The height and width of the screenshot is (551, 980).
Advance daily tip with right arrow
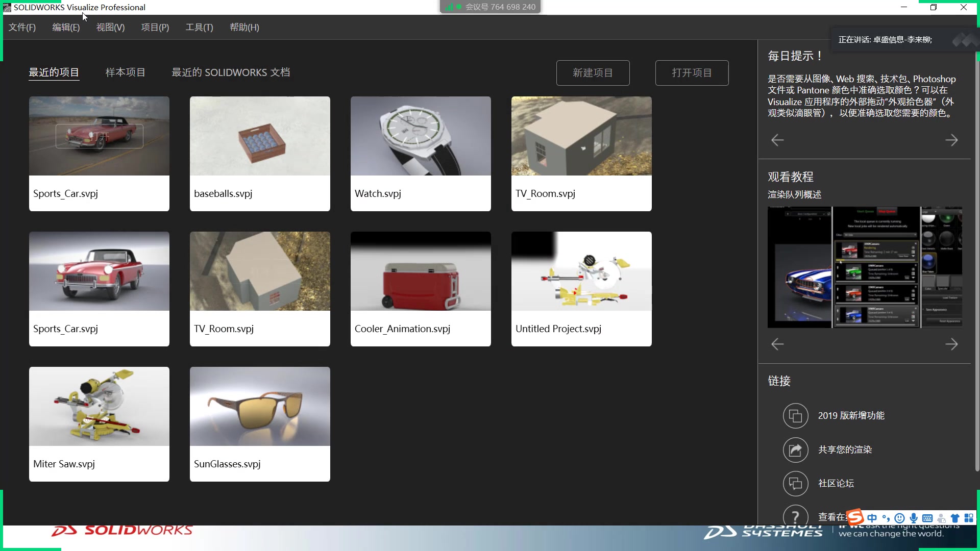(x=951, y=140)
